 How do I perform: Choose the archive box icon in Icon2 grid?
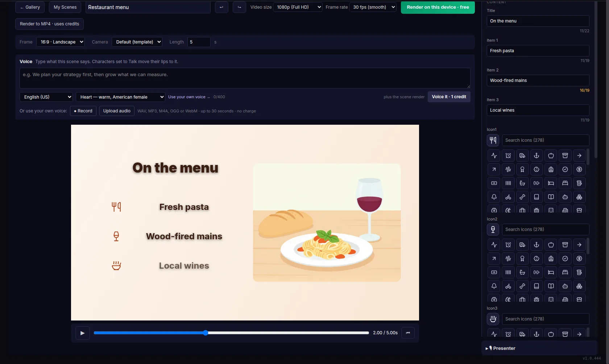pyautogui.click(x=565, y=245)
